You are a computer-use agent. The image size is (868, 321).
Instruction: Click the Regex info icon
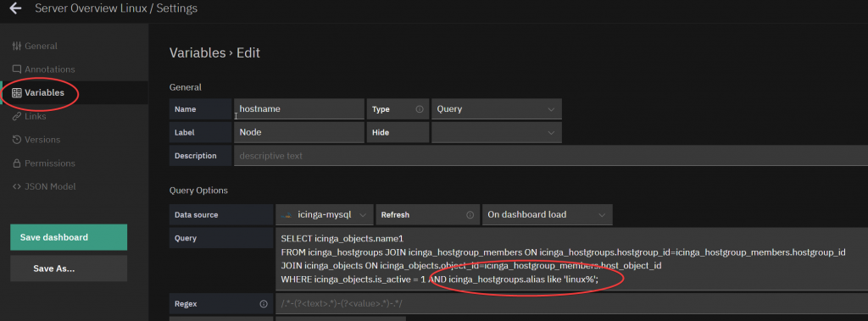(264, 304)
